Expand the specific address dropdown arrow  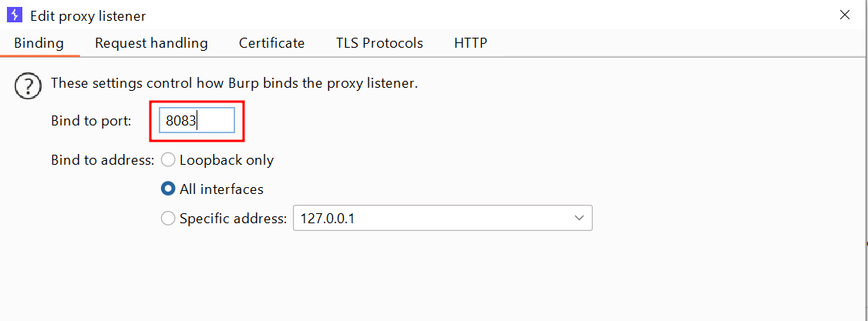pyautogui.click(x=580, y=219)
